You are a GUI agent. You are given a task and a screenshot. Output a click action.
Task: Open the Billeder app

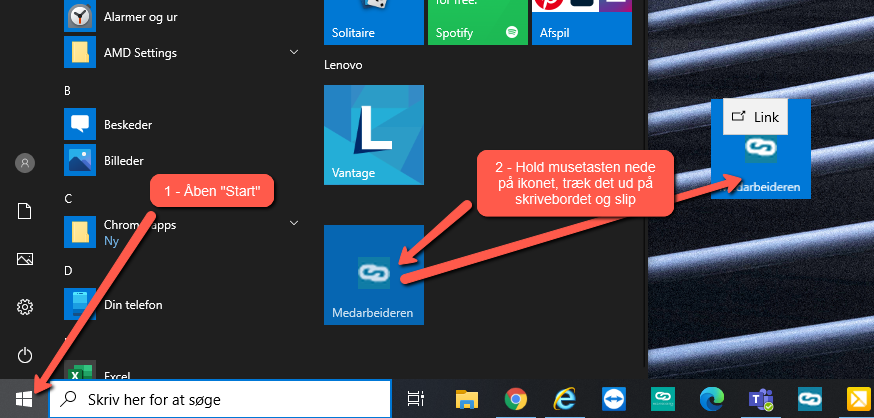pos(184,161)
